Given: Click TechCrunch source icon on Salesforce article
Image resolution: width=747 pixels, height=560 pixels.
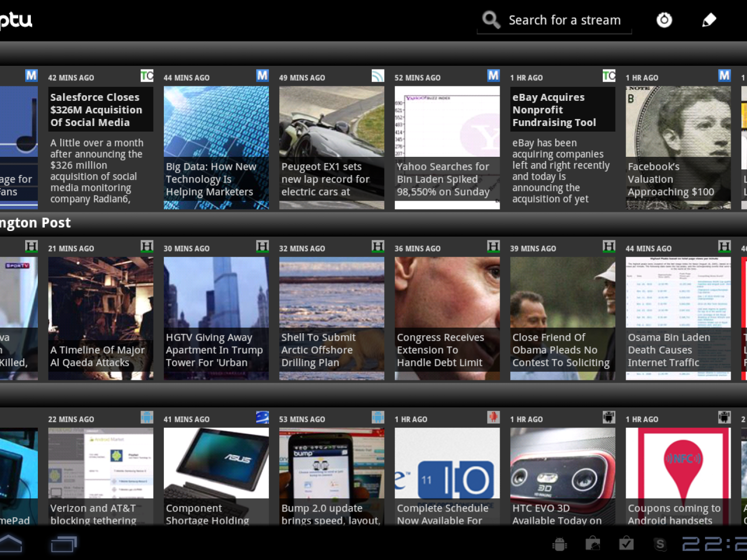Looking at the screenshot, I should [x=147, y=76].
